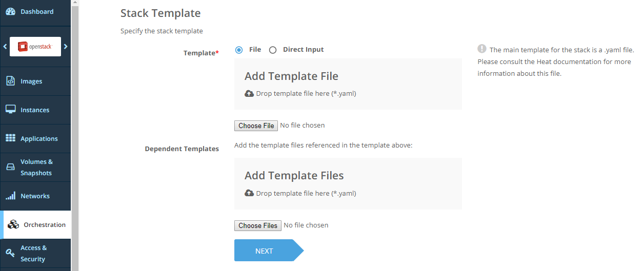Screen dimensions: 644x271
Task: Open the Instances menu item
Action: pyautogui.click(x=35, y=110)
